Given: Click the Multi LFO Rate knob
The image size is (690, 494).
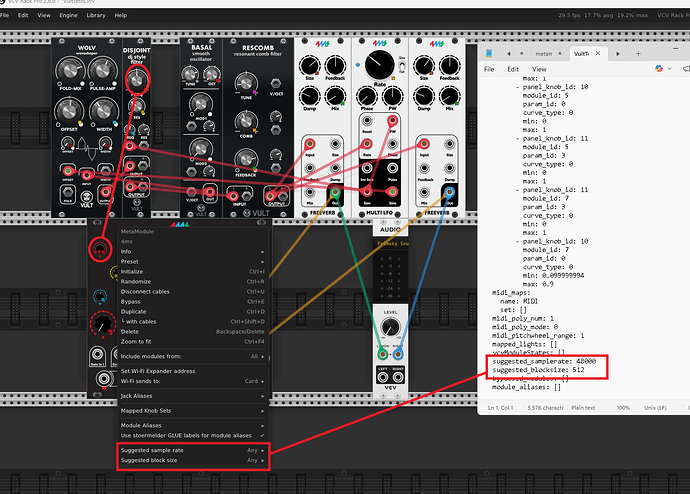Looking at the screenshot, I should click(x=379, y=65).
